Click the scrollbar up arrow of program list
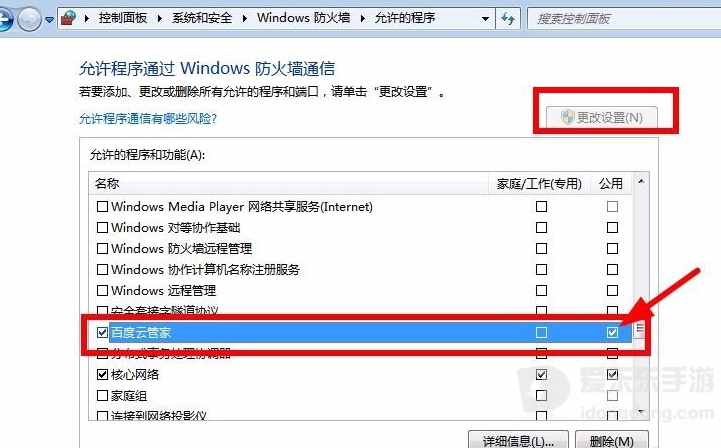The image size is (721, 448). tap(641, 181)
